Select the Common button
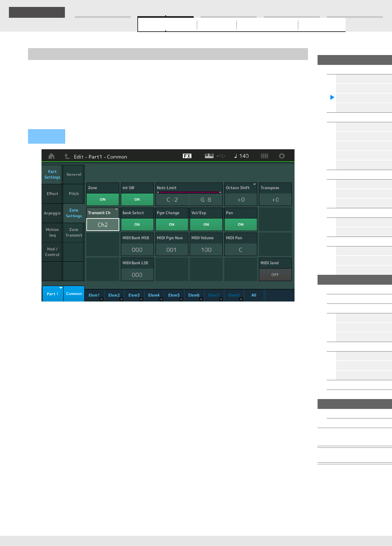Image resolution: width=392 pixels, height=546 pixels. [x=74, y=294]
